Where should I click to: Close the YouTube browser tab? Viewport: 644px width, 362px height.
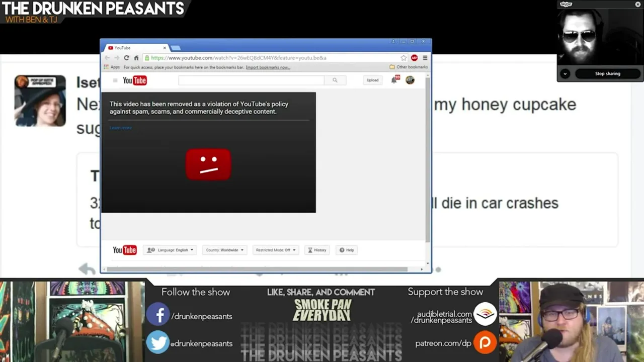(164, 48)
